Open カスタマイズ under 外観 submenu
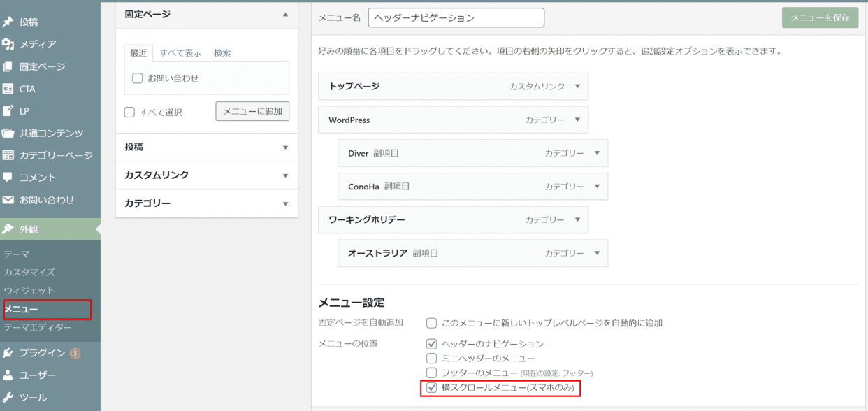 coord(29,273)
